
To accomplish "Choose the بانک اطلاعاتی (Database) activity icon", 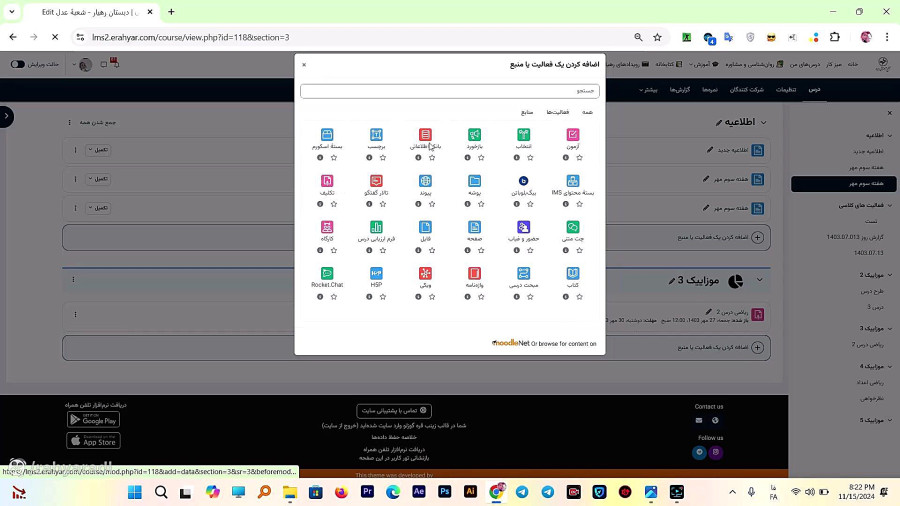I will [x=425, y=135].
